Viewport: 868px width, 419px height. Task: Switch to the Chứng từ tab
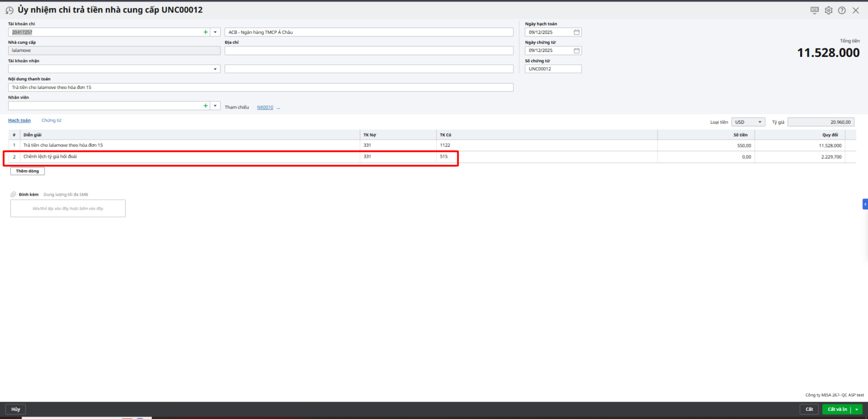click(x=52, y=120)
